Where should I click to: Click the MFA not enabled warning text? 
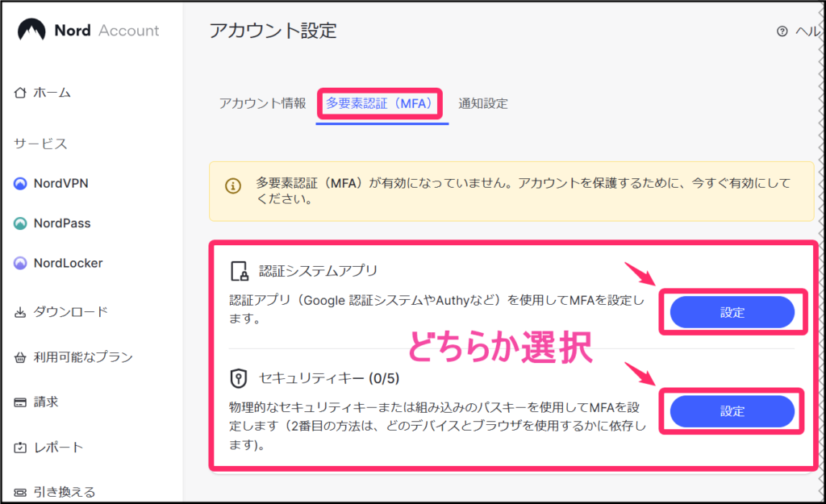pos(523,190)
